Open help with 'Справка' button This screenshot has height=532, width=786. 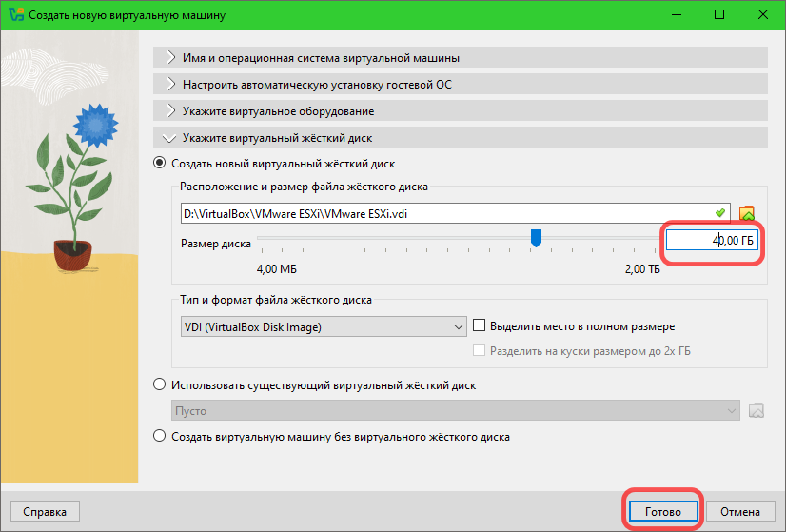point(45,511)
